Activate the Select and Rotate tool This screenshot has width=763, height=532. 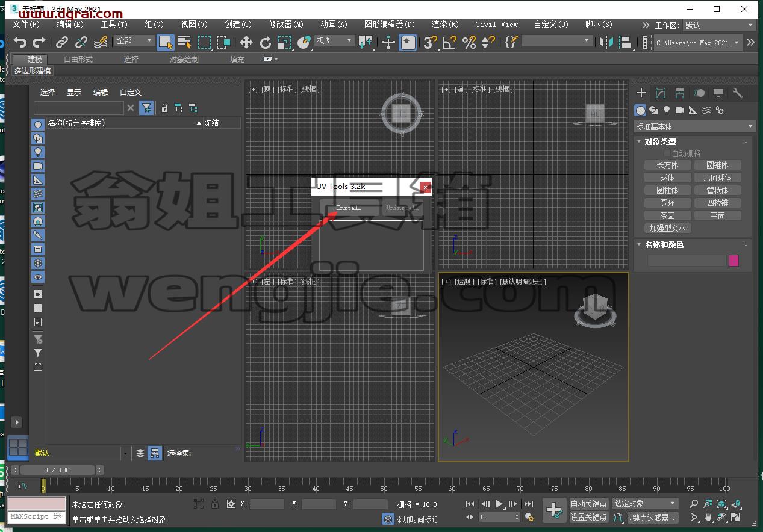[266, 42]
